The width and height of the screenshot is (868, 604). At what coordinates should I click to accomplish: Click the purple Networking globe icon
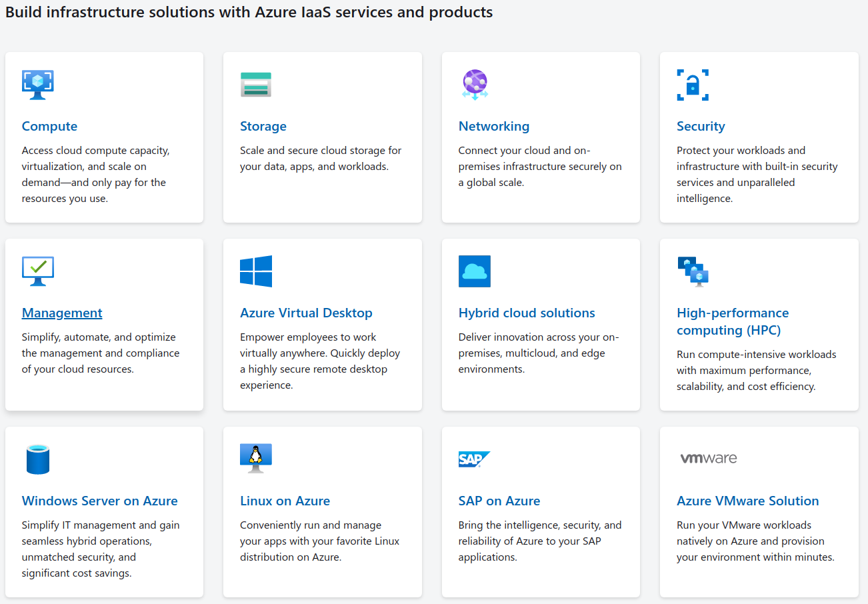[475, 85]
